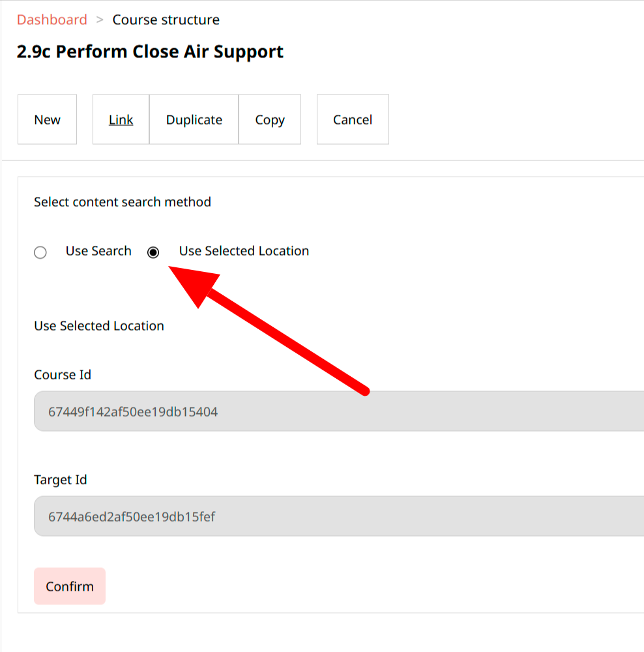Click the New button
The height and width of the screenshot is (652, 644).
tap(47, 119)
